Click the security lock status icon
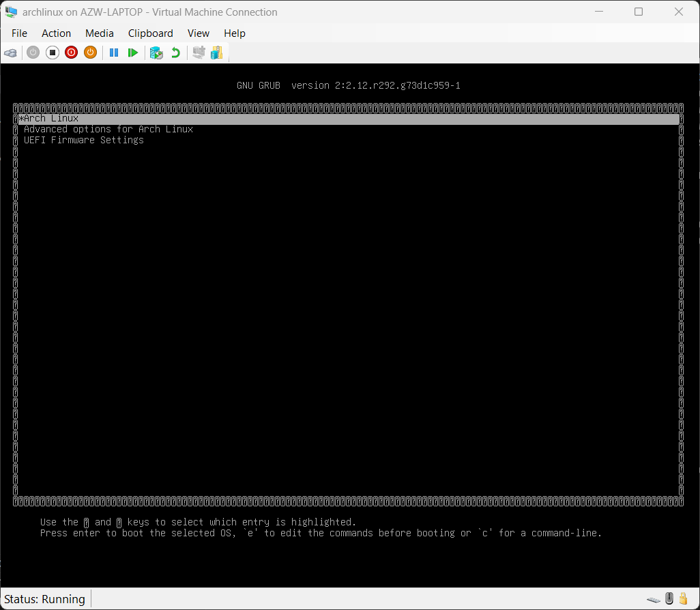Viewport: 700px width, 610px height. coord(683,598)
